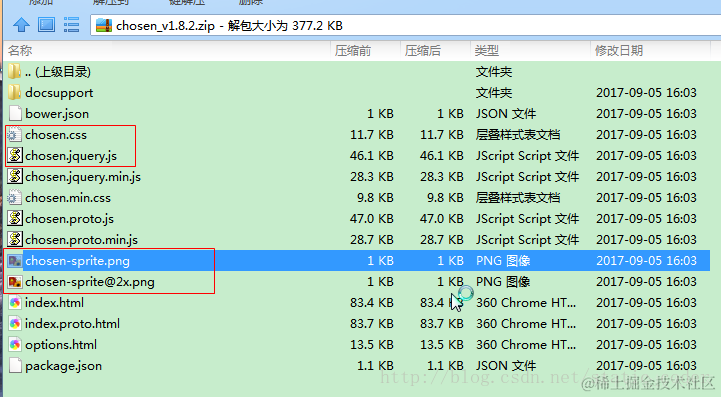Select the chosen.proto.js script icon
Image resolution: width=721 pixels, height=397 pixels.
15,219
